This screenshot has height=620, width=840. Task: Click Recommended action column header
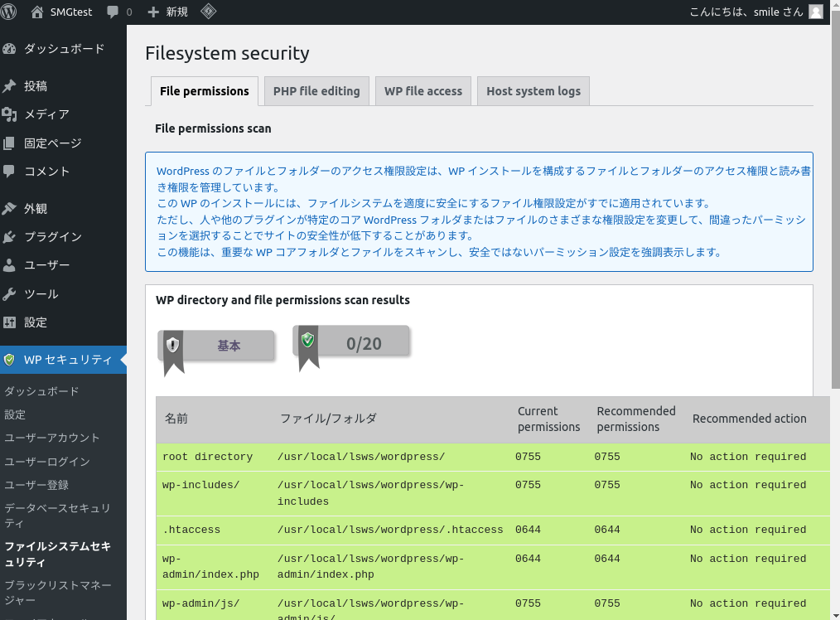[x=749, y=419]
